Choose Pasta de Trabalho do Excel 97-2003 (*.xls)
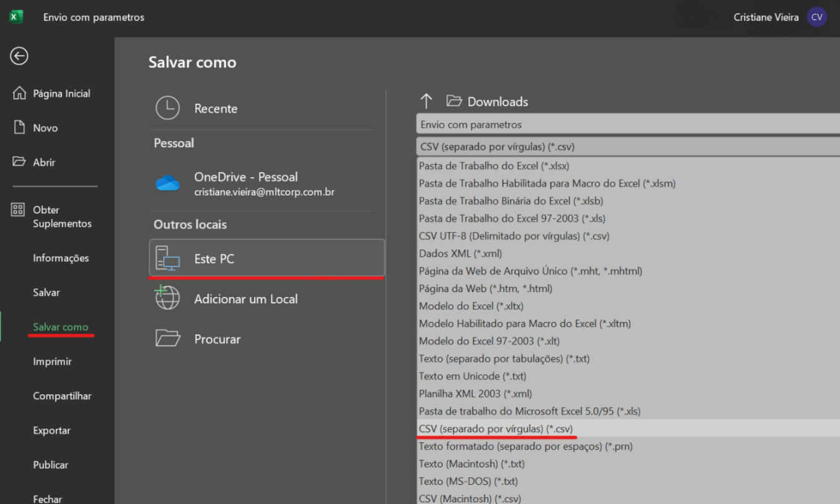The height and width of the screenshot is (504, 840). pyautogui.click(x=628, y=218)
